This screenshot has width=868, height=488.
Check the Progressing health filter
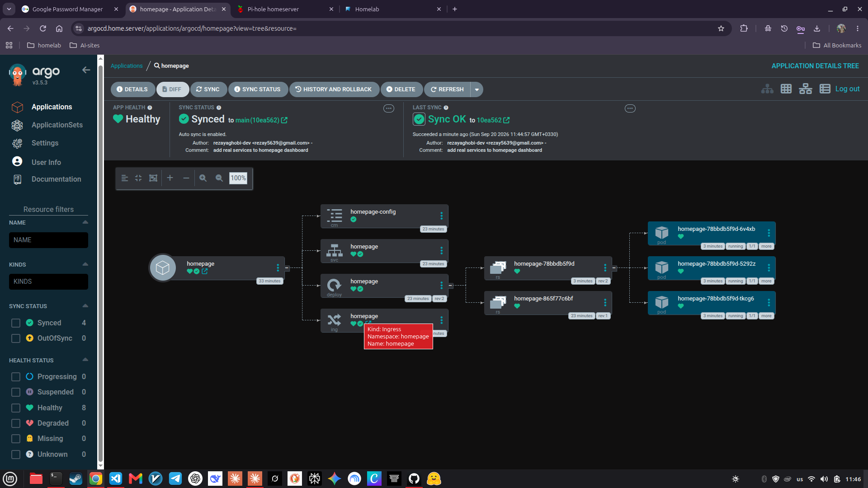tap(16, 377)
